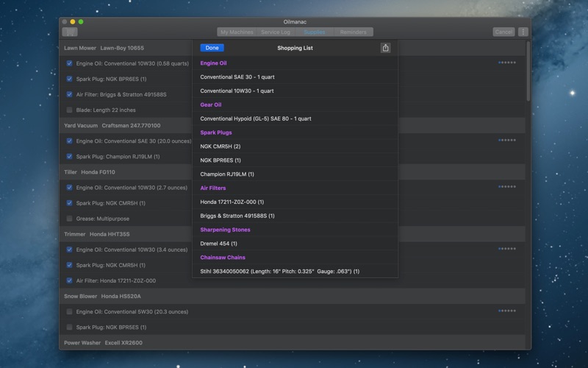Uncheck Air Filter Briggs & Stratton 491588S
588x368 pixels.
coord(69,94)
